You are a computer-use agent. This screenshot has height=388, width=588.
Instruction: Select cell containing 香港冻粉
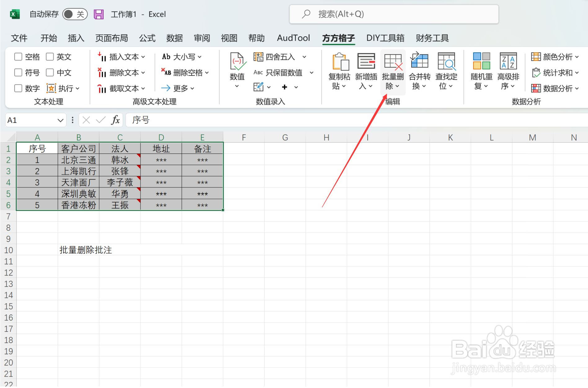click(78, 205)
